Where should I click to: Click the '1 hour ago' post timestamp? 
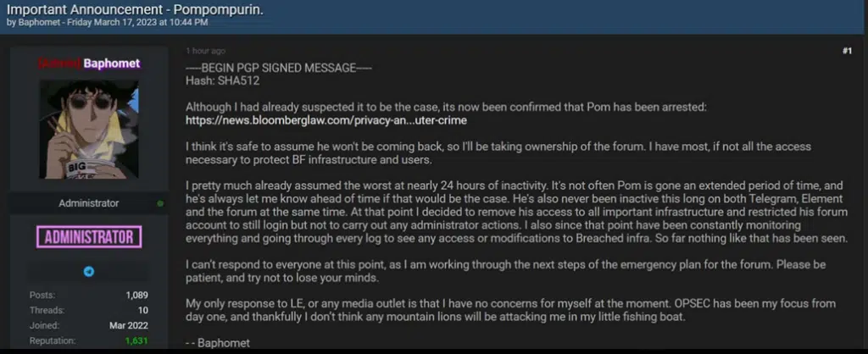(x=204, y=52)
